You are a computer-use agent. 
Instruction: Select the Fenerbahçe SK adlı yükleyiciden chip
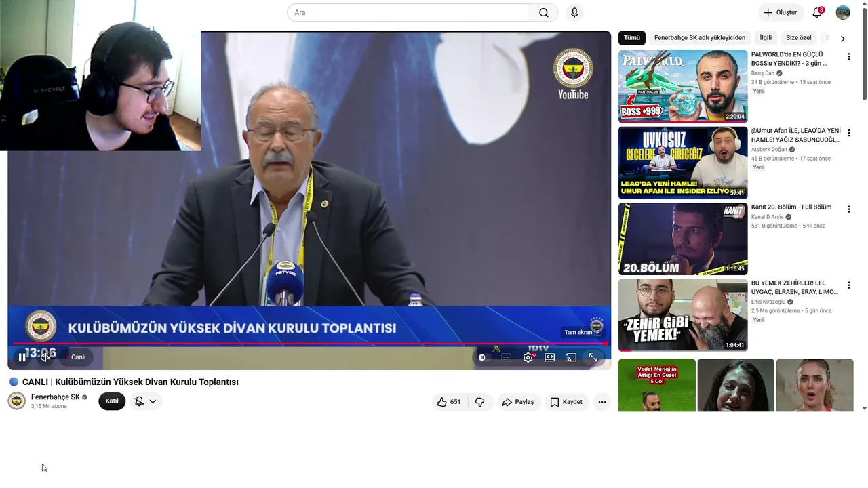(x=700, y=38)
